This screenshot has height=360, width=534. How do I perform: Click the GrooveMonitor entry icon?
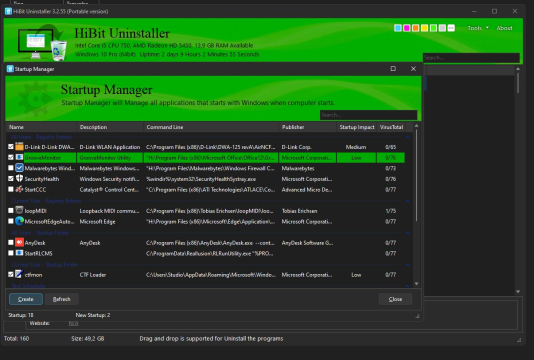coord(19,157)
